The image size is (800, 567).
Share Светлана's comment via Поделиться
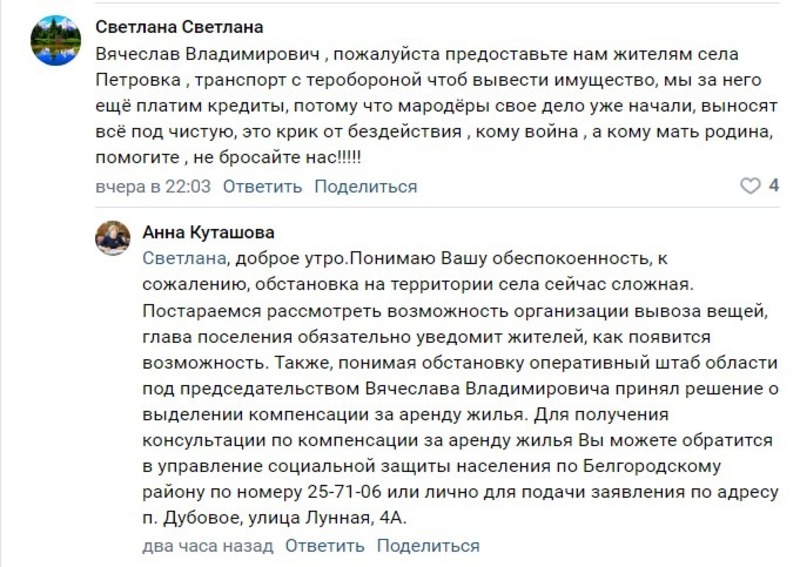[x=366, y=187]
